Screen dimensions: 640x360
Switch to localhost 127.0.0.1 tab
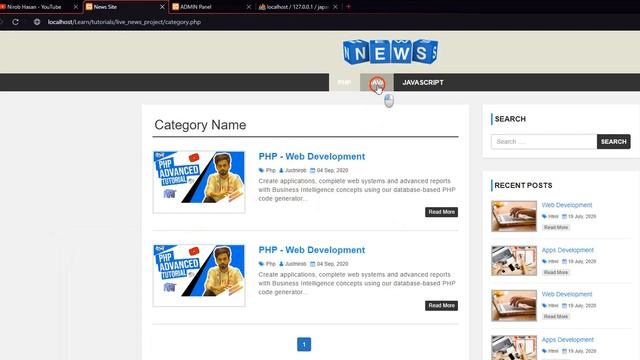tap(297, 7)
